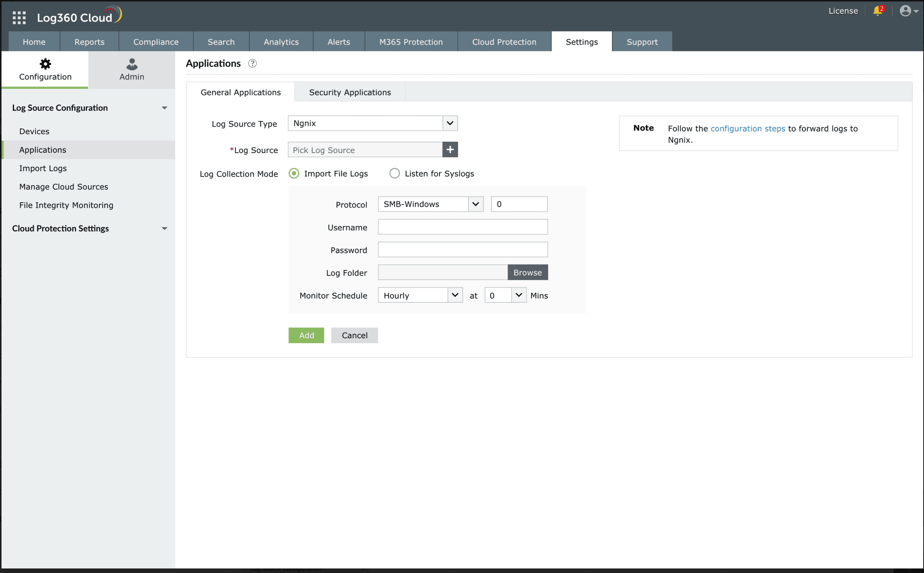The image size is (924, 573).
Task: Open the Log Source Type dropdown
Action: tap(450, 123)
